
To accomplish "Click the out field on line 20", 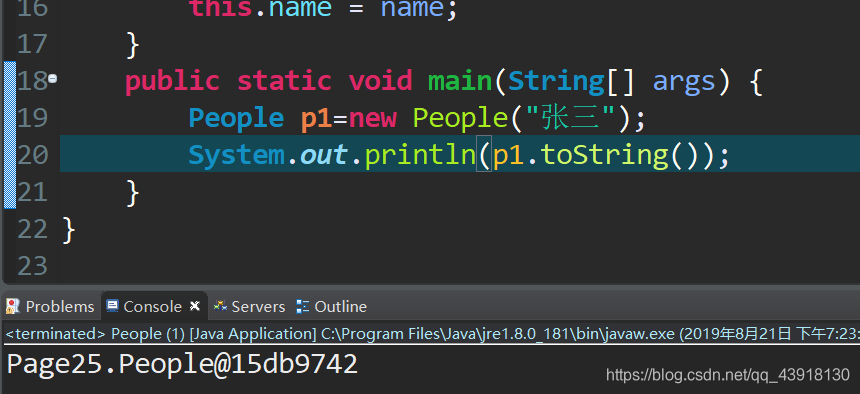I will click(x=324, y=155).
